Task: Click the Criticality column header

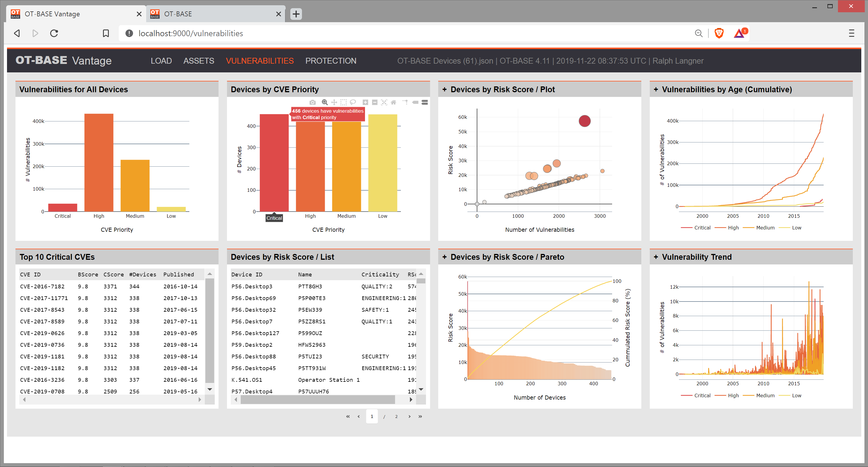Action: click(x=380, y=274)
